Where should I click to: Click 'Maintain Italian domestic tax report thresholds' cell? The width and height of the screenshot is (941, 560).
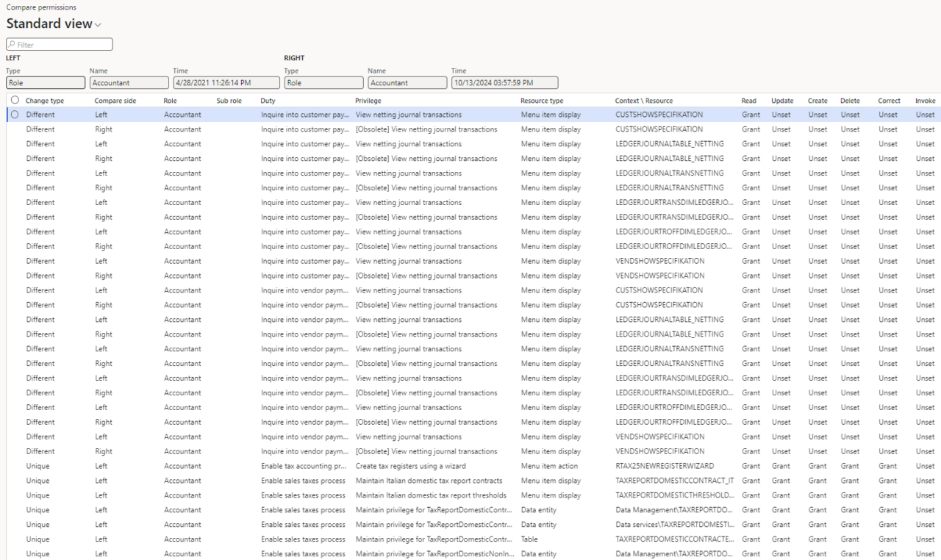431,495
